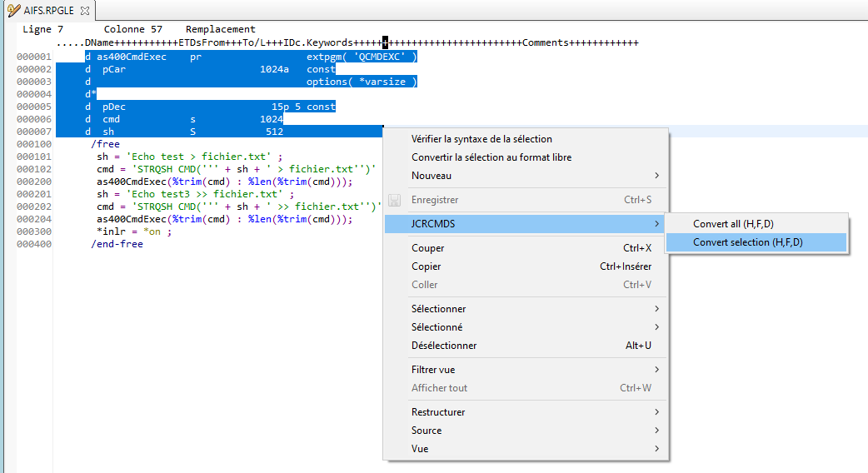Click the Enregistrer save disk icon

coord(394,200)
